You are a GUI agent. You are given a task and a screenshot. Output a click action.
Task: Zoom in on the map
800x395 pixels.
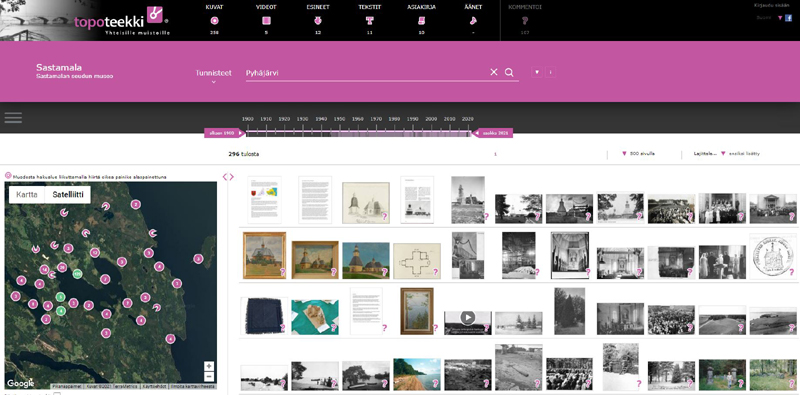[209, 366]
